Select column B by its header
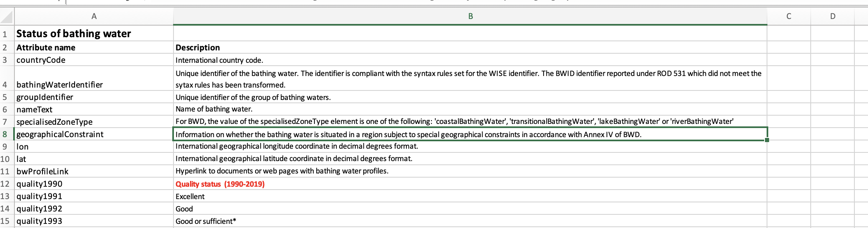The width and height of the screenshot is (868, 228). 470,17
